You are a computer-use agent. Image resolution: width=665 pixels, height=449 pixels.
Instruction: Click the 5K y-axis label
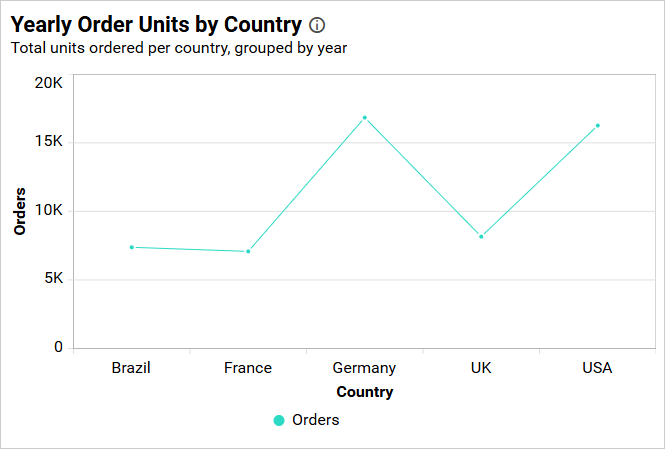coord(52,280)
